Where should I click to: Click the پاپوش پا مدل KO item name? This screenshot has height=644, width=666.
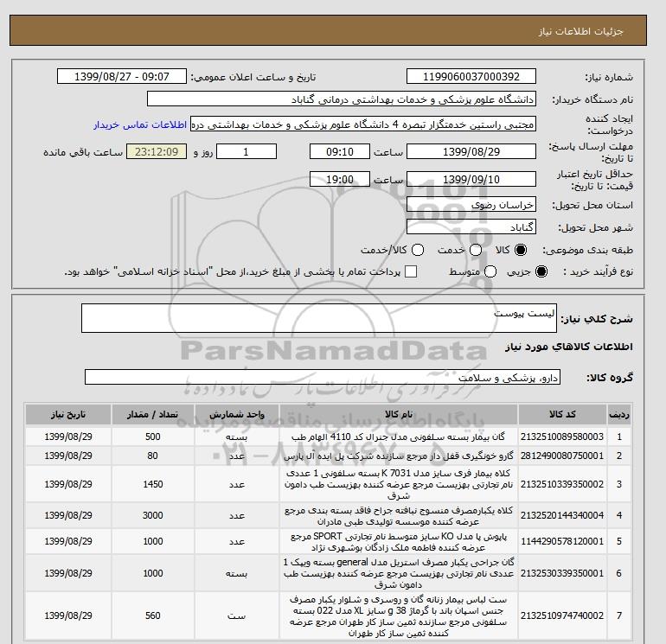click(399, 542)
